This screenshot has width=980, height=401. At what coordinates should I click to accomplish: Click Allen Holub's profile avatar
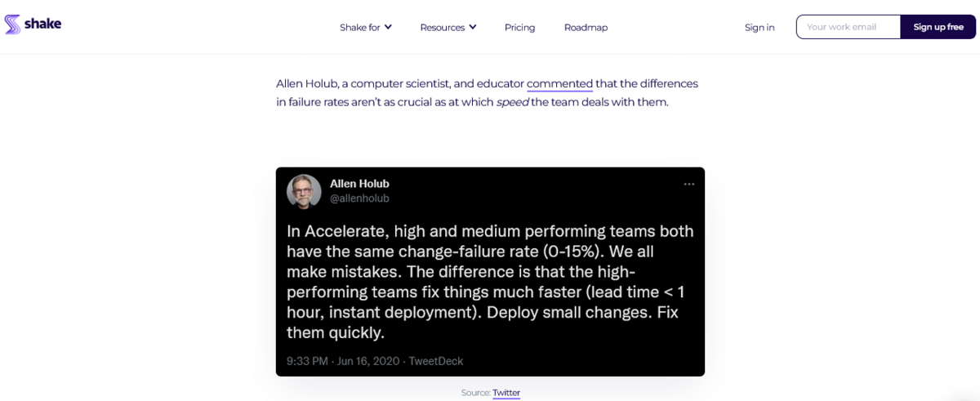304,191
